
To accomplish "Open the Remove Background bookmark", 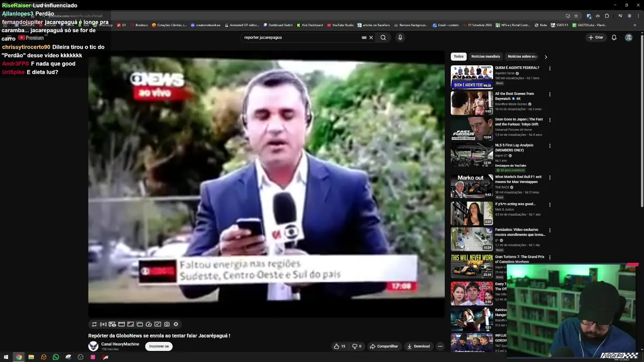I will pyautogui.click(x=411, y=25).
